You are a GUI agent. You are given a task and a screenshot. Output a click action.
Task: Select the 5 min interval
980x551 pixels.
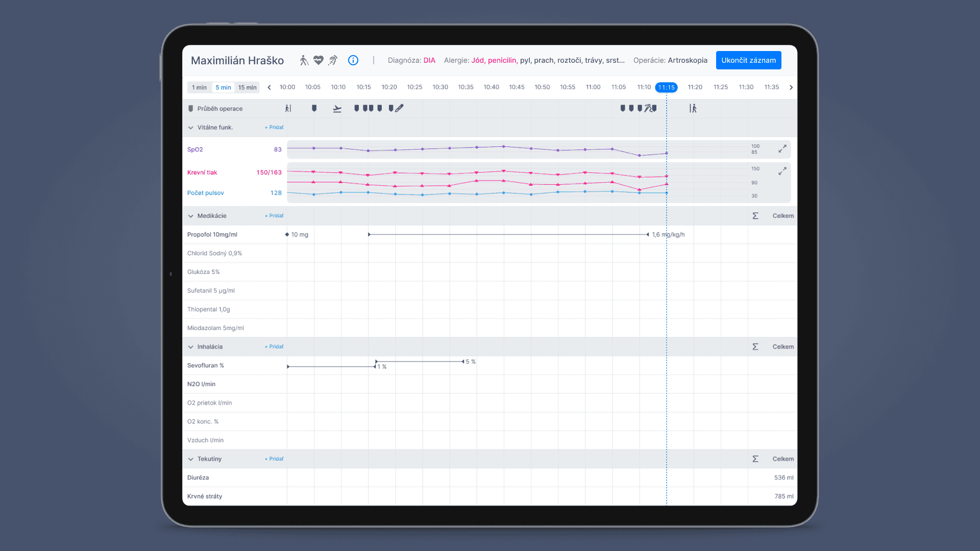coord(223,87)
